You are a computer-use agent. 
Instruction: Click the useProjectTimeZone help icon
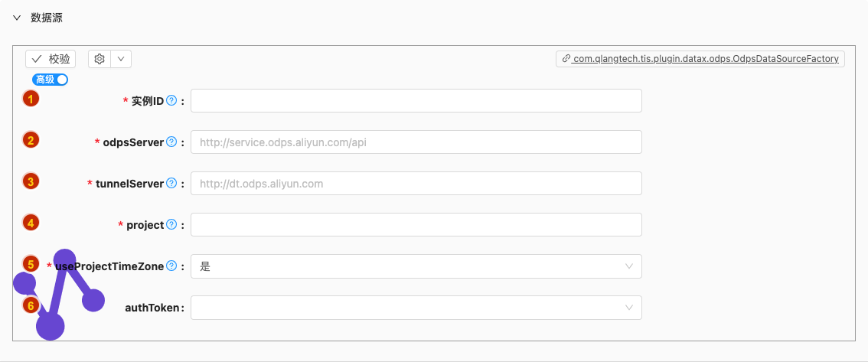click(171, 266)
